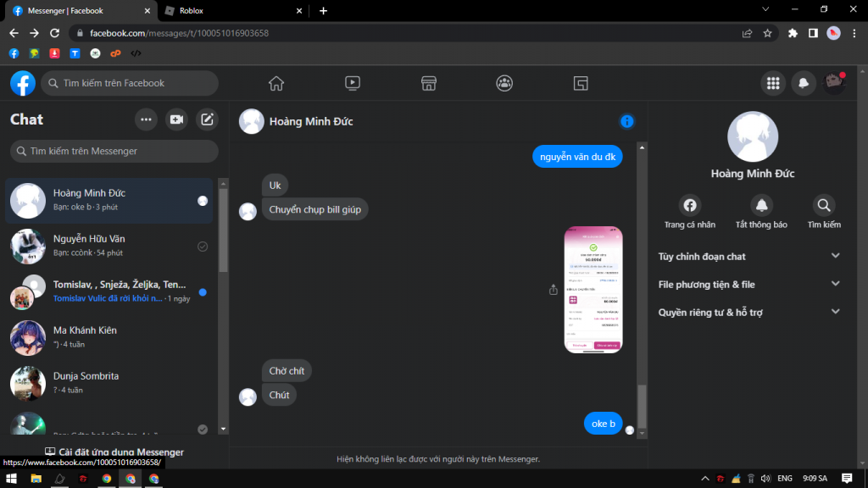Viewport: 868px width, 488px height.
Task: Start a new video room in Chat
Action: (176, 119)
